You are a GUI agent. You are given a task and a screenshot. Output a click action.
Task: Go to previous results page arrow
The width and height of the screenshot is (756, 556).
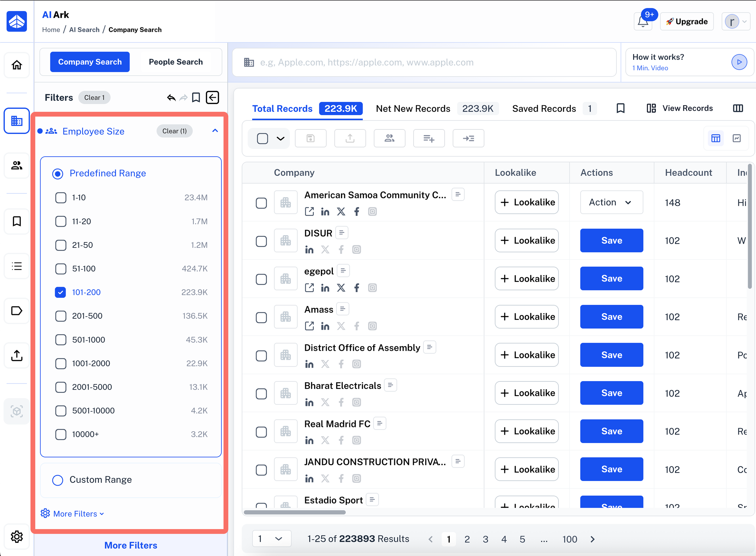click(430, 539)
